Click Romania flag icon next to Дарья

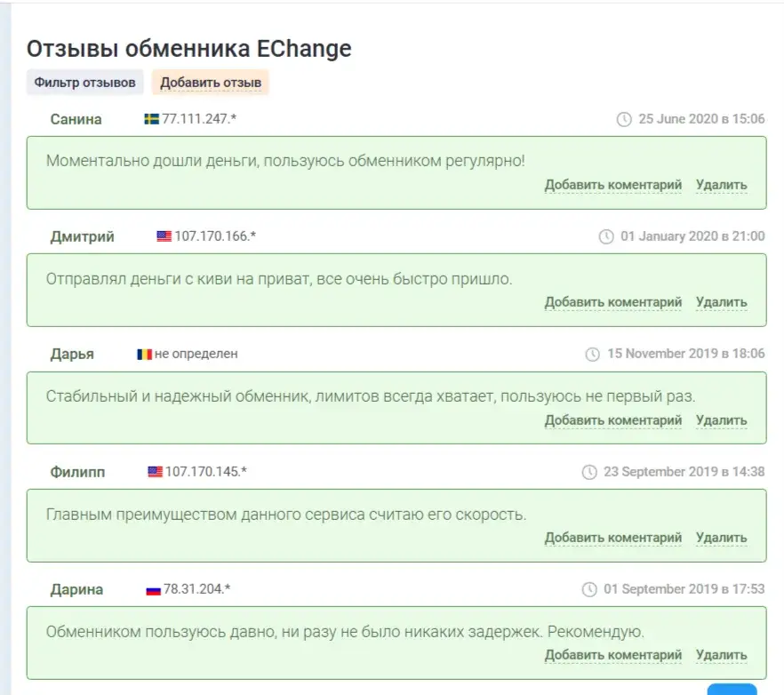(x=145, y=354)
